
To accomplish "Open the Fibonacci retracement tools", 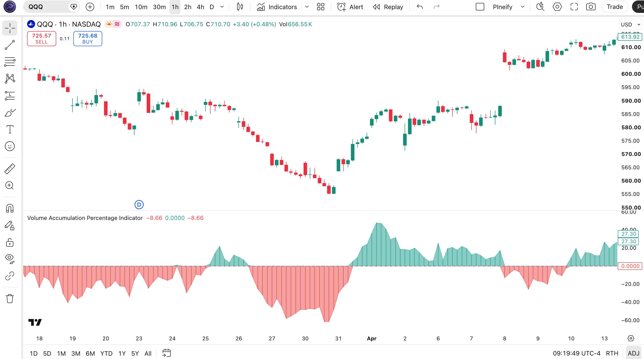I will pyautogui.click(x=10, y=62).
